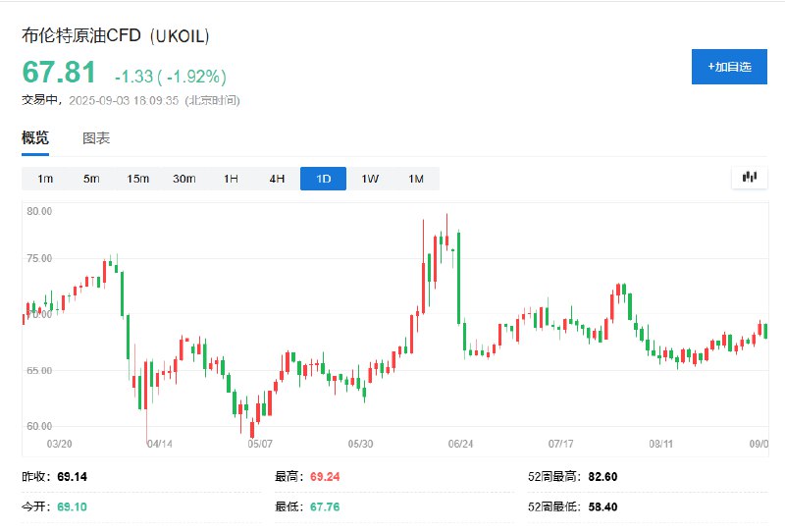The width and height of the screenshot is (785, 532).
Task: Click the 75.00 y-axis label
Action: 39,258
